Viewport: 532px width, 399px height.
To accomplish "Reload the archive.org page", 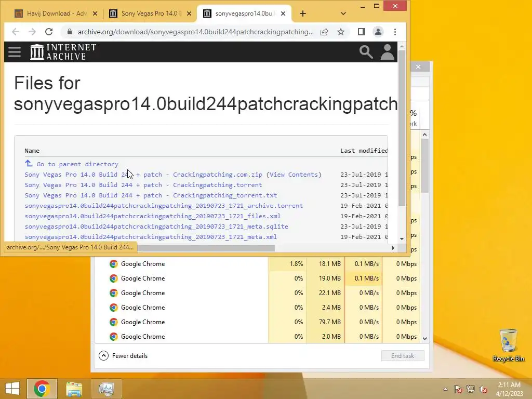I will [x=49, y=32].
